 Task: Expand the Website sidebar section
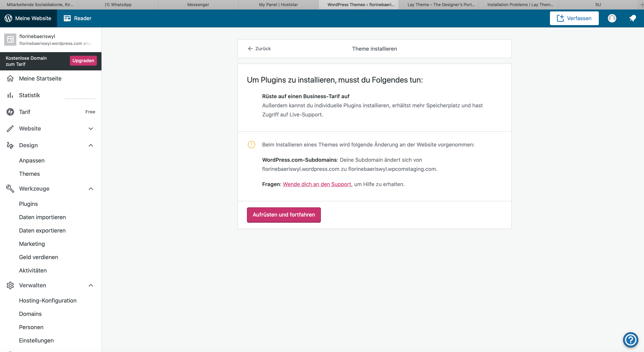pos(91,129)
